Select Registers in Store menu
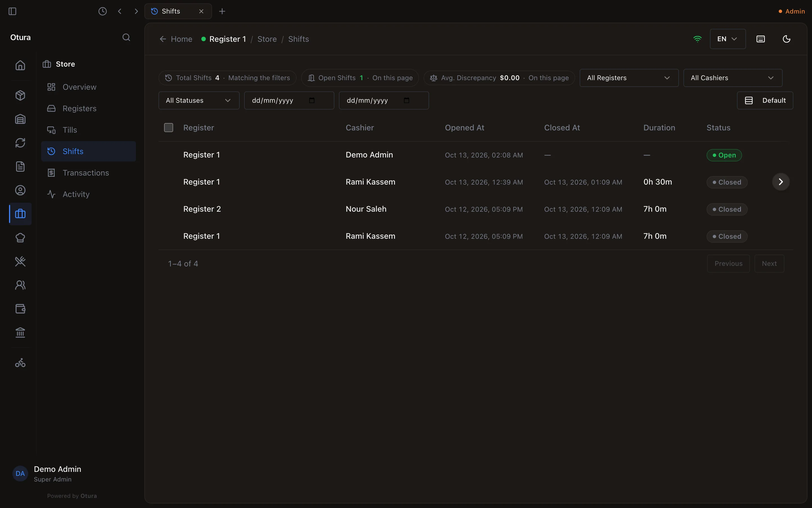Screen dimensions: 812x508 88,109
